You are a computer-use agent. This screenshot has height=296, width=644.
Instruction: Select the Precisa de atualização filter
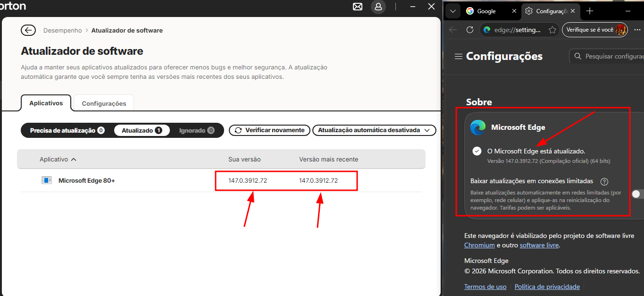(x=67, y=130)
